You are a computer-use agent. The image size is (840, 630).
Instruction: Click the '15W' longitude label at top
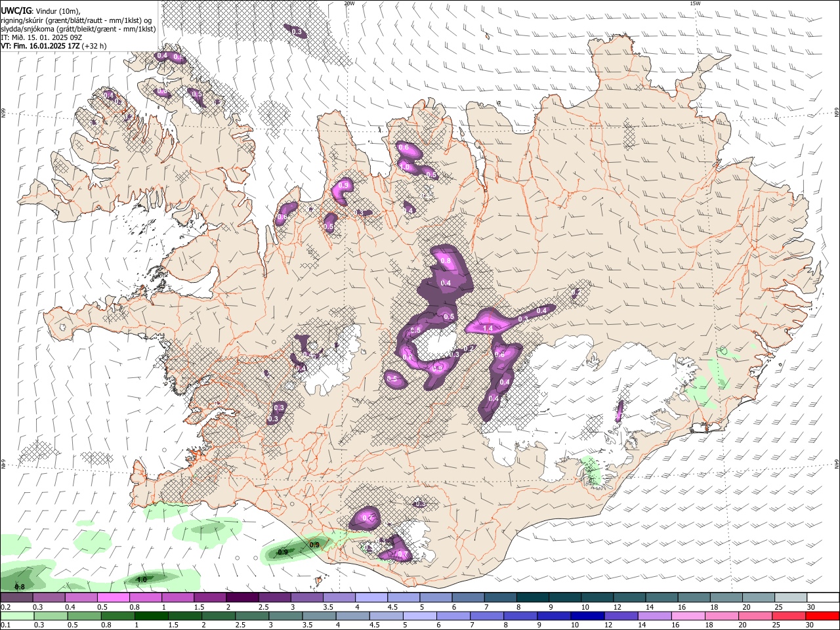[696, 3]
